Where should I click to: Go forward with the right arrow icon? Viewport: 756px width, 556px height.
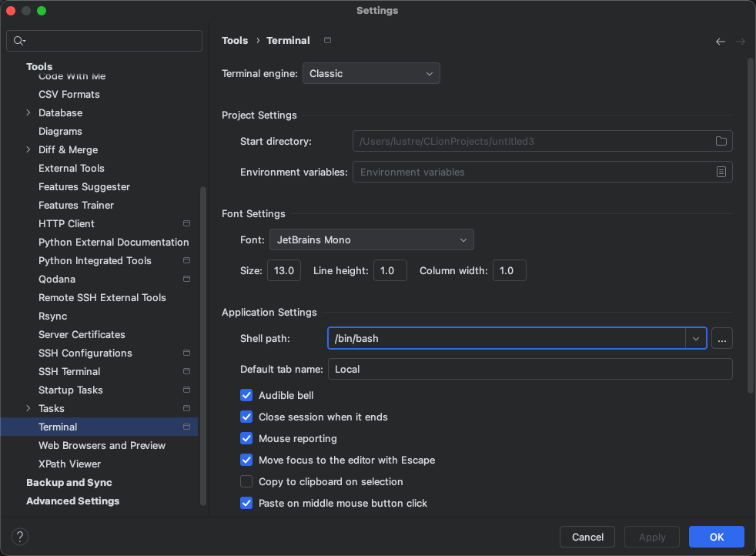pyautogui.click(x=741, y=42)
